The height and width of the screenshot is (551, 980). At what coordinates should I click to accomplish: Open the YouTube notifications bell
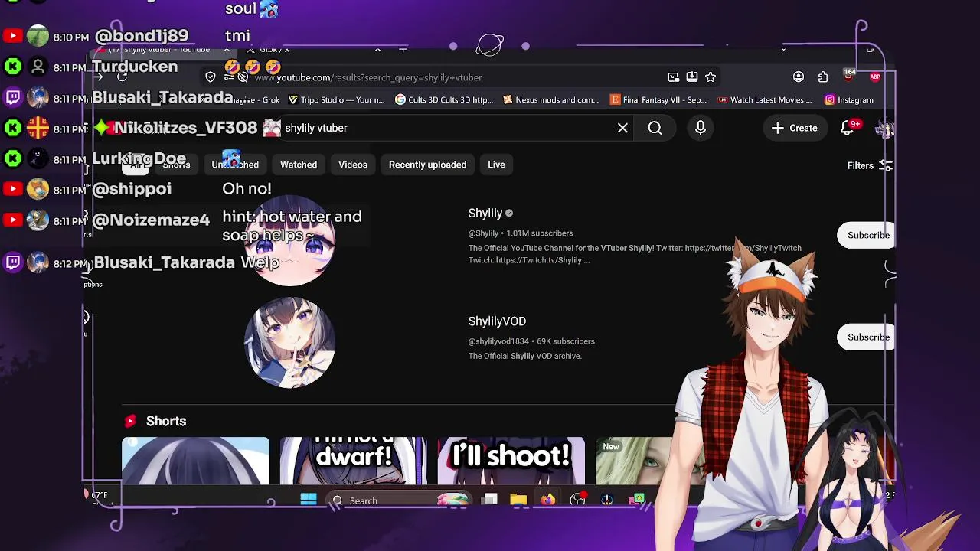point(848,128)
